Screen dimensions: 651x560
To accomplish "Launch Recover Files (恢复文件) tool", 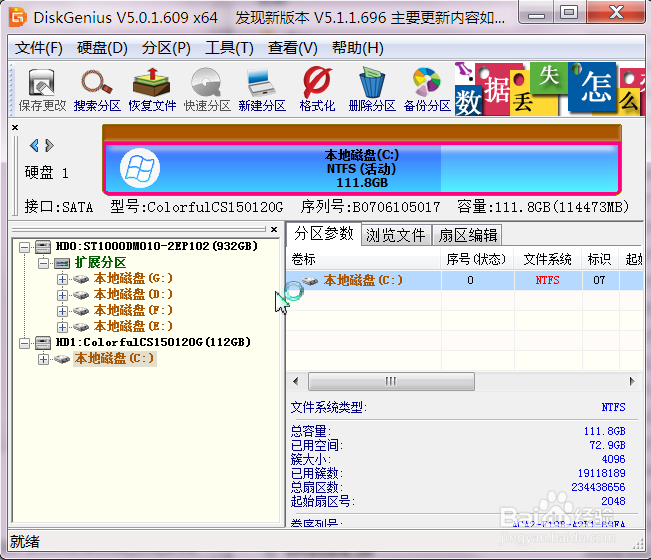I will tap(152, 90).
